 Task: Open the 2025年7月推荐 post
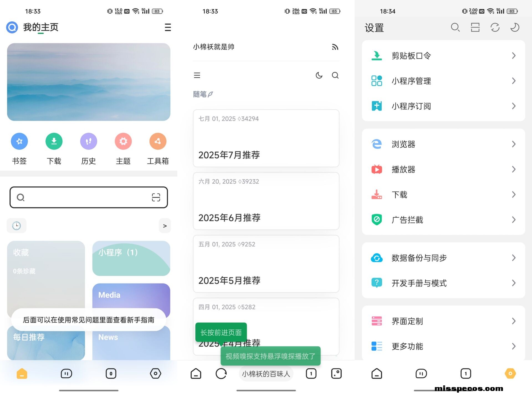(x=266, y=138)
